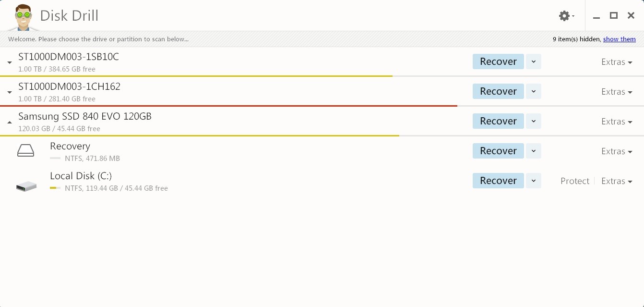The width and height of the screenshot is (644, 307).
Task: Select the Local Disk (C:) partition row
Action: point(288,181)
